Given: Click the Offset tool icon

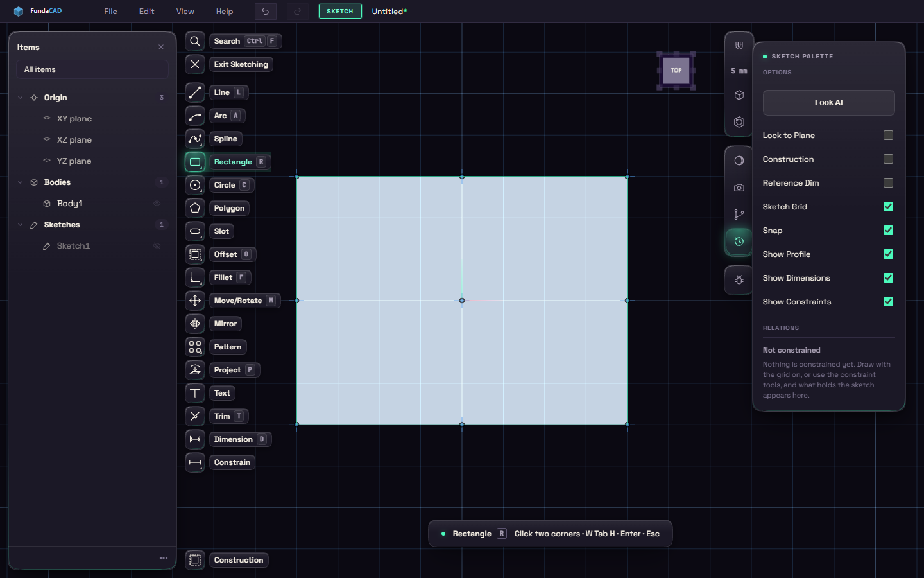Looking at the screenshot, I should coord(195,254).
